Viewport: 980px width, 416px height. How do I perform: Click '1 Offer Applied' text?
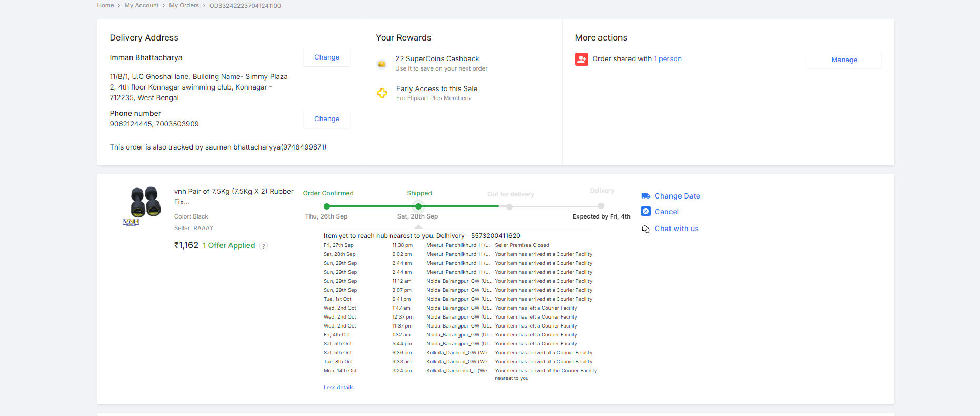(229, 245)
